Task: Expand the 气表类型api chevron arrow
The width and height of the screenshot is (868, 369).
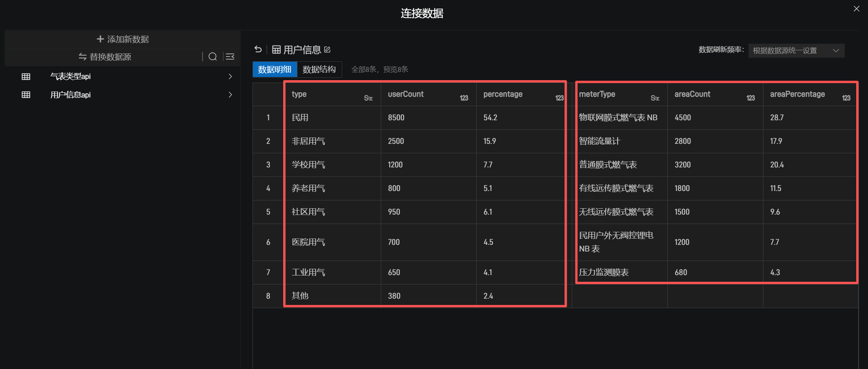Action: pos(230,77)
